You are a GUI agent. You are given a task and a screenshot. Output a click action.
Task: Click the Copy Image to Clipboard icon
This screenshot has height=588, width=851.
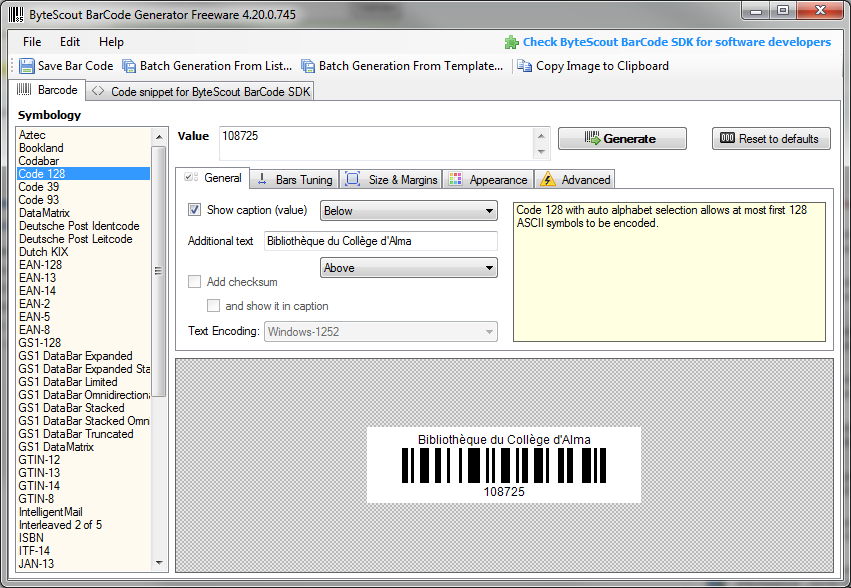[x=524, y=66]
